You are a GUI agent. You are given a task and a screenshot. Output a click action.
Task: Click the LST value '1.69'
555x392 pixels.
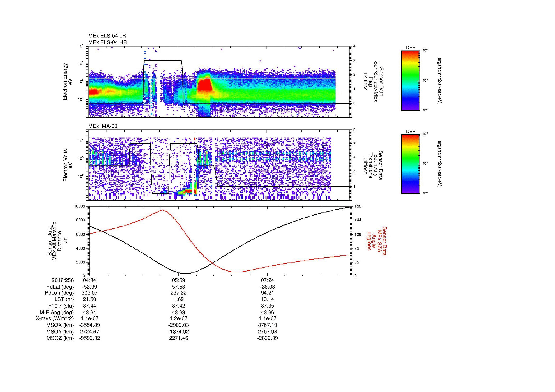point(179,300)
